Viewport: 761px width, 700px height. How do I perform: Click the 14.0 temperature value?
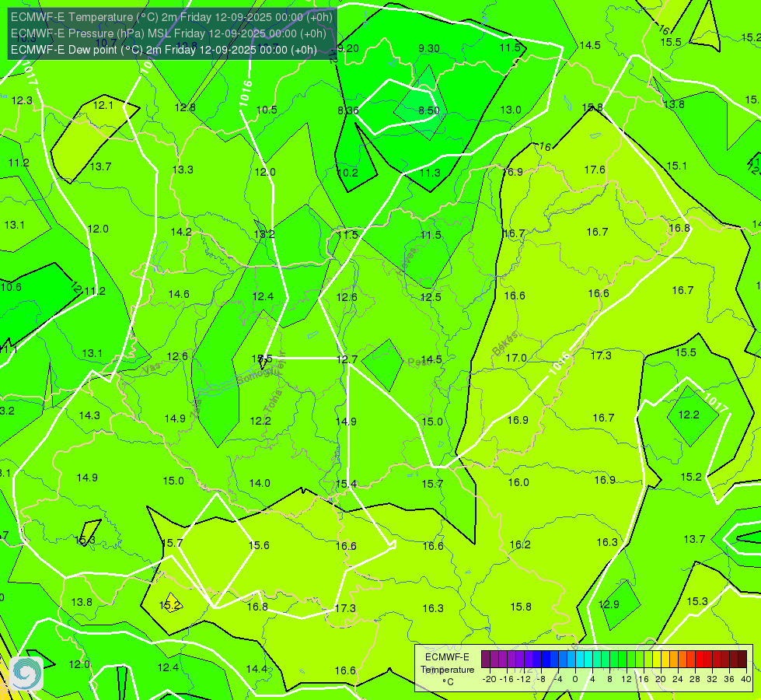click(x=260, y=483)
